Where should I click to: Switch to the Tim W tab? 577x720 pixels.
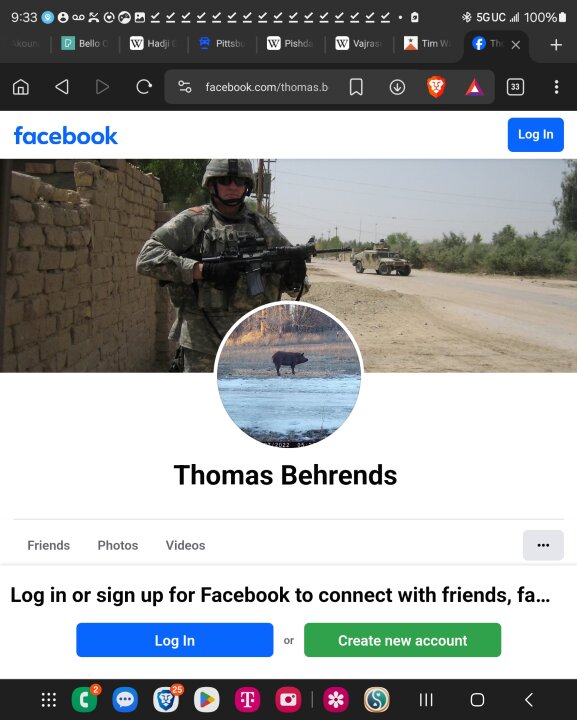[x=428, y=44]
